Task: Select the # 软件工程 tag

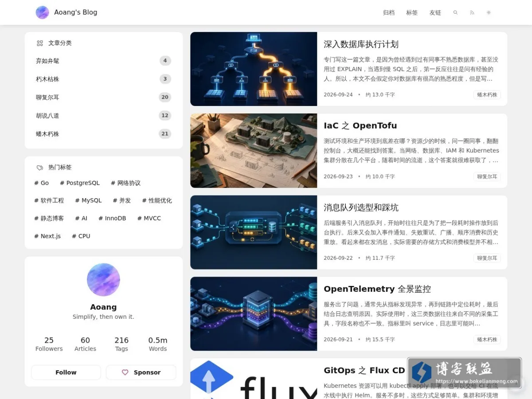Action: pos(49,200)
